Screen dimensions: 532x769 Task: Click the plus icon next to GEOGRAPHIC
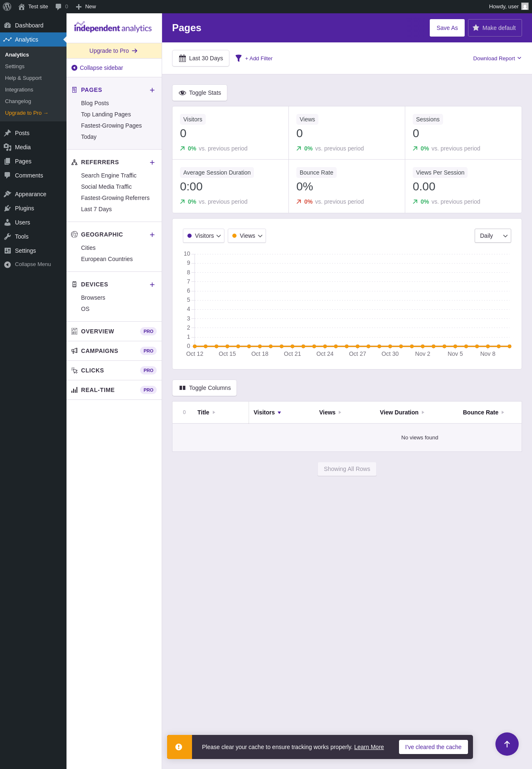152,235
